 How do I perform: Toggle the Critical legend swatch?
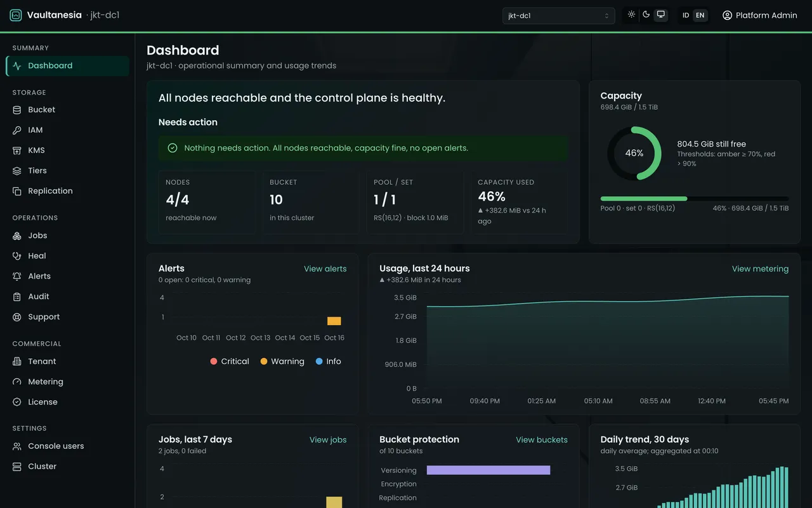point(214,361)
